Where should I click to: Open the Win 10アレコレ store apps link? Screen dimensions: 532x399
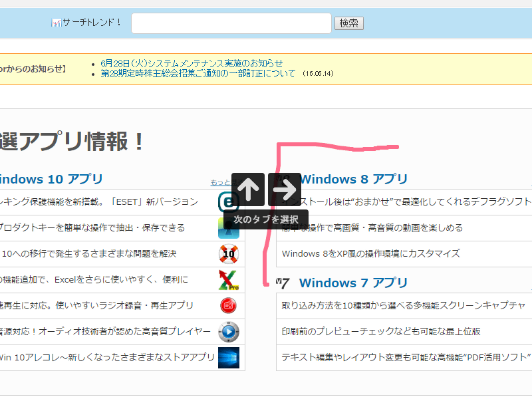[107, 357]
